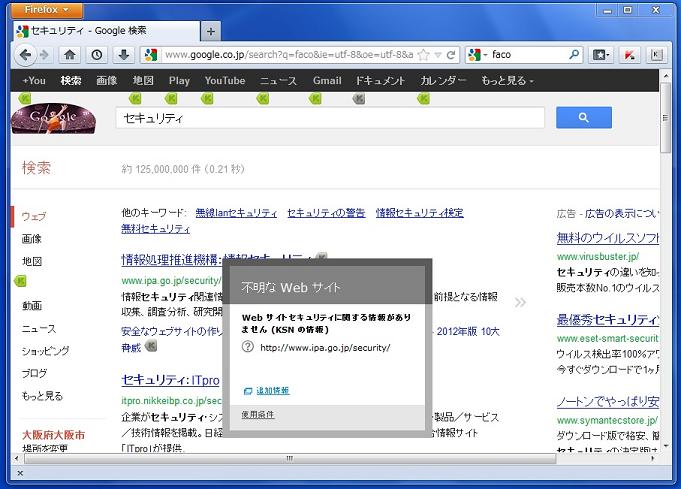Screen dimensions: 681x489
Task: Click the green badge under YouTube
Action: tap(207, 99)
